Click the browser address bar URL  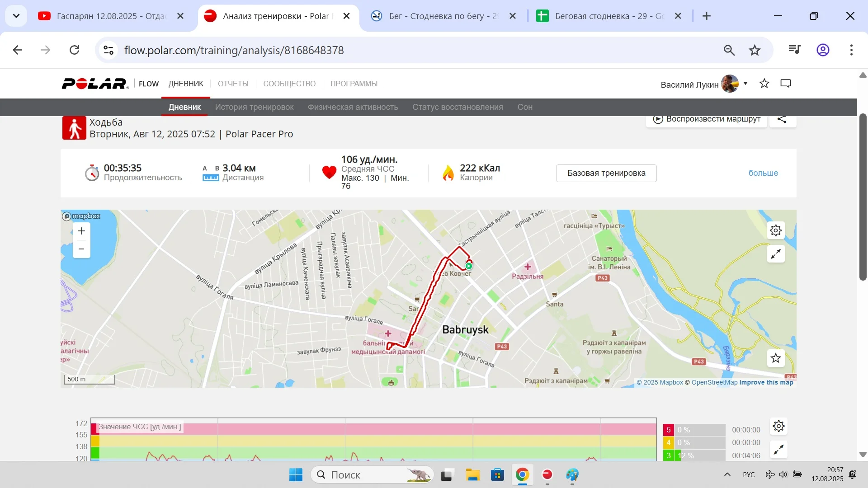coord(234,50)
